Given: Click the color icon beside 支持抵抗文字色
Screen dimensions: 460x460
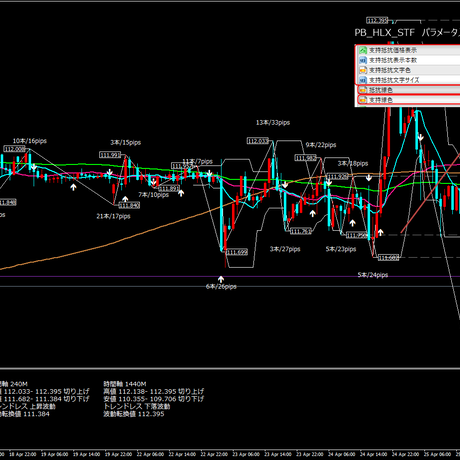Looking at the screenshot, I should (363, 70).
